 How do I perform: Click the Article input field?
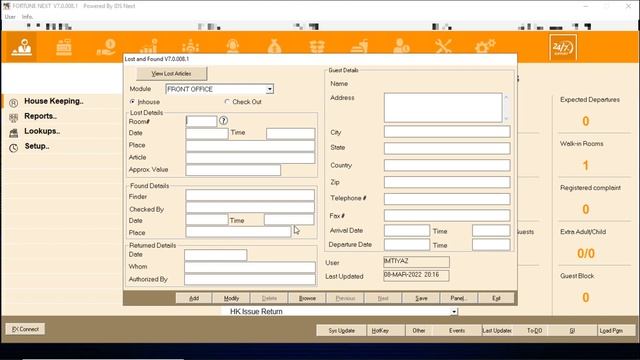(250, 158)
